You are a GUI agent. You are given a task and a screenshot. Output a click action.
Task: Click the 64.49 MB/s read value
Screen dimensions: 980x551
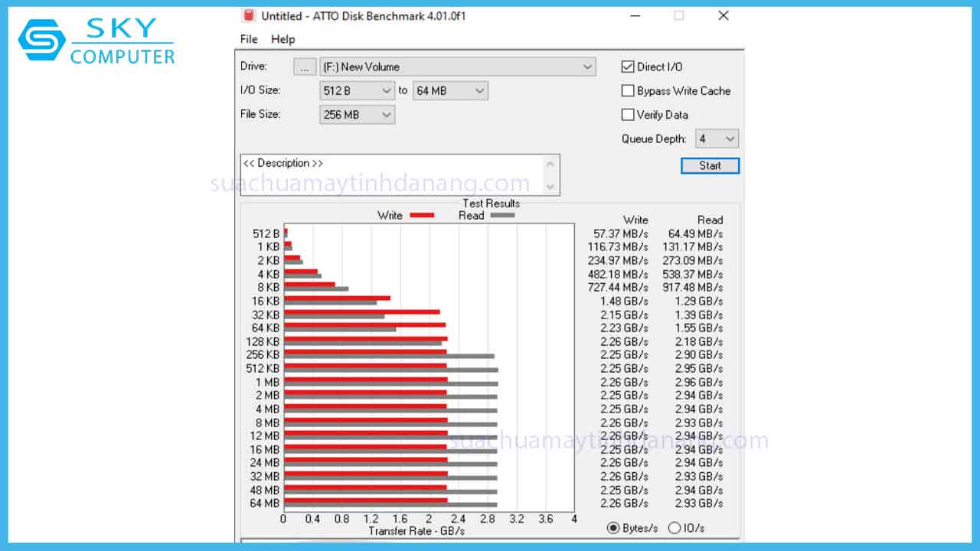[x=695, y=233]
